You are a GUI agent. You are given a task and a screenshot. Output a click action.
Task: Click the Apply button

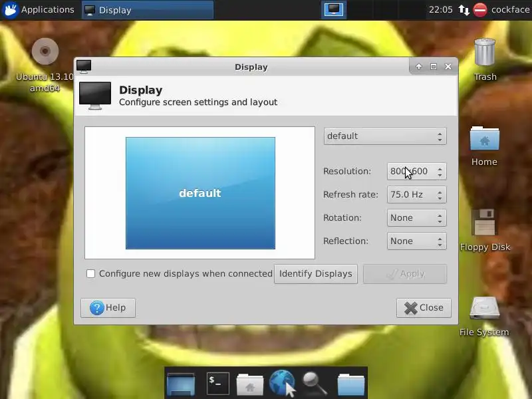(x=405, y=274)
